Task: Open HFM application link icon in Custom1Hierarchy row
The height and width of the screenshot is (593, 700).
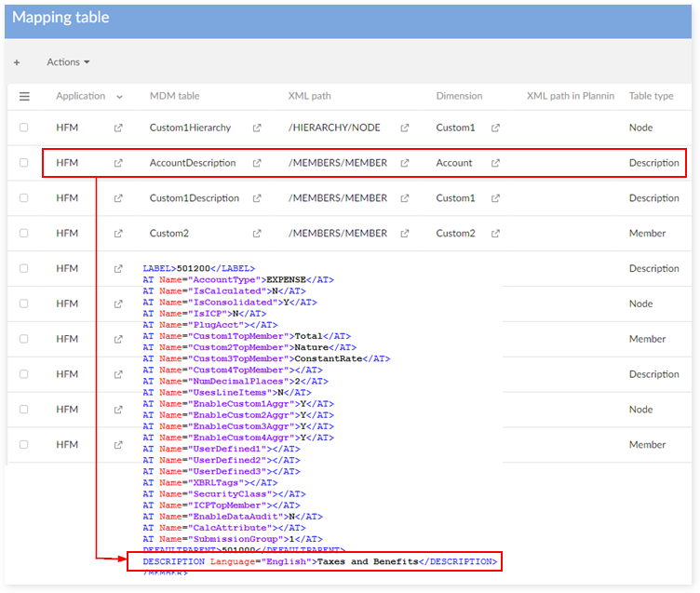Action: [x=118, y=128]
